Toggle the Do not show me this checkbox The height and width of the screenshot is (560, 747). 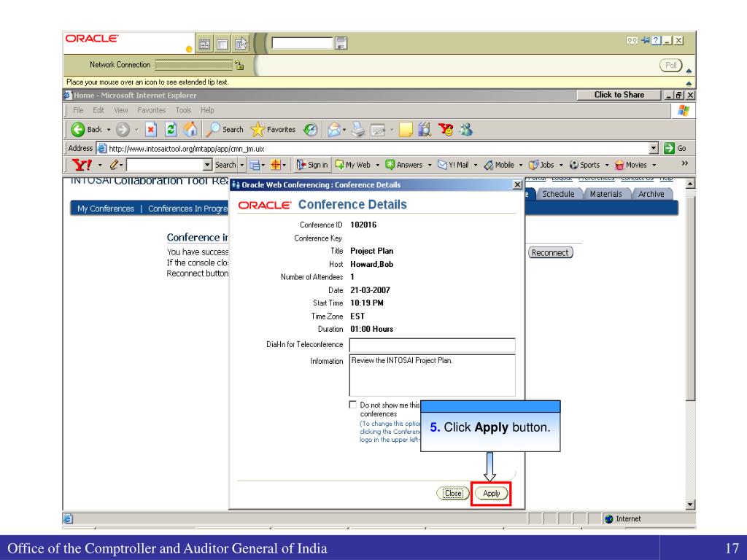tap(352, 405)
